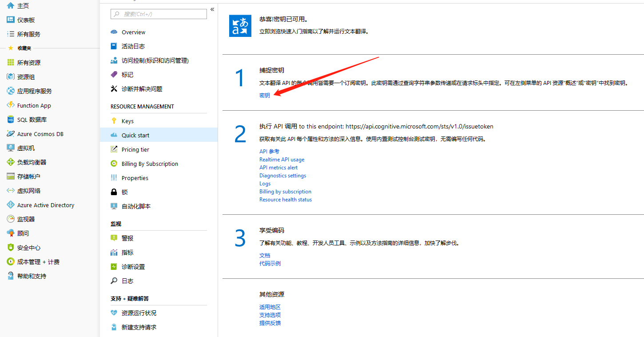Open the Properties menu item
The image size is (644, 337).
pos(159,178)
